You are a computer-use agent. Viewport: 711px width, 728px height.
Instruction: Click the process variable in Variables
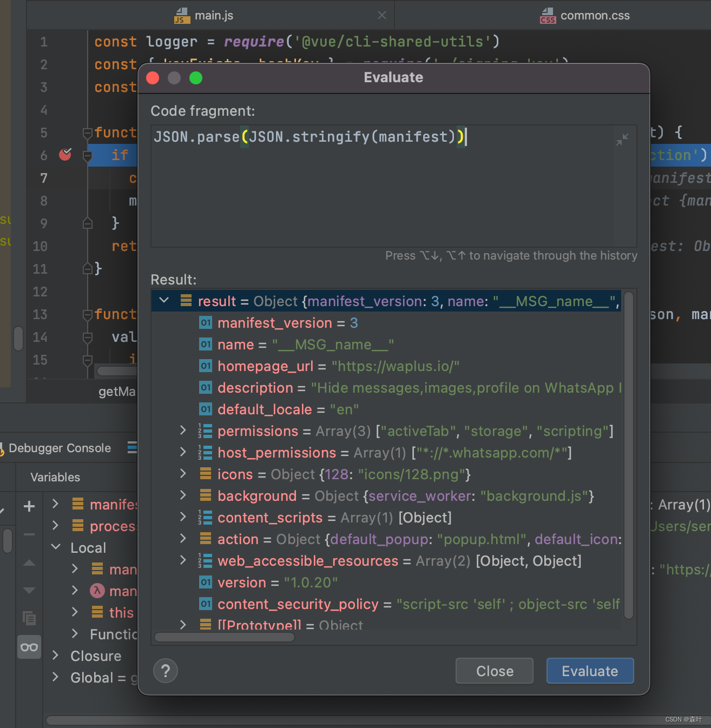pyautogui.click(x=113, y=526)
